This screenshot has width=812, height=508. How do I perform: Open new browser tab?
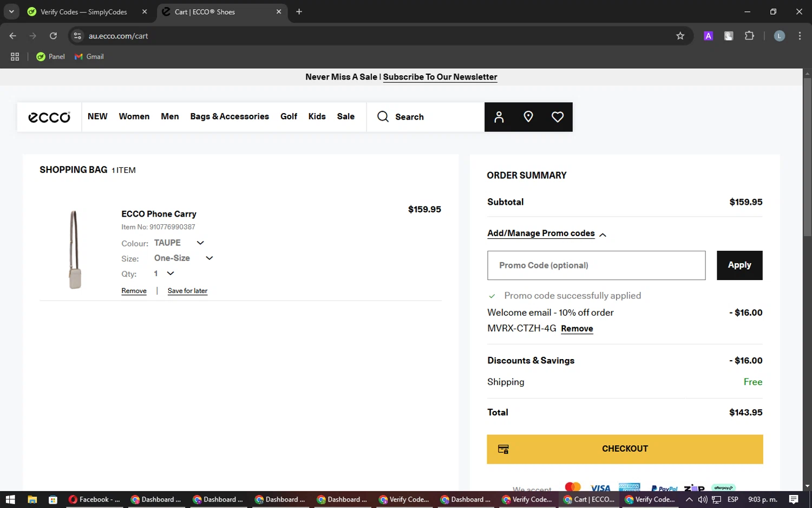[299, 11]
